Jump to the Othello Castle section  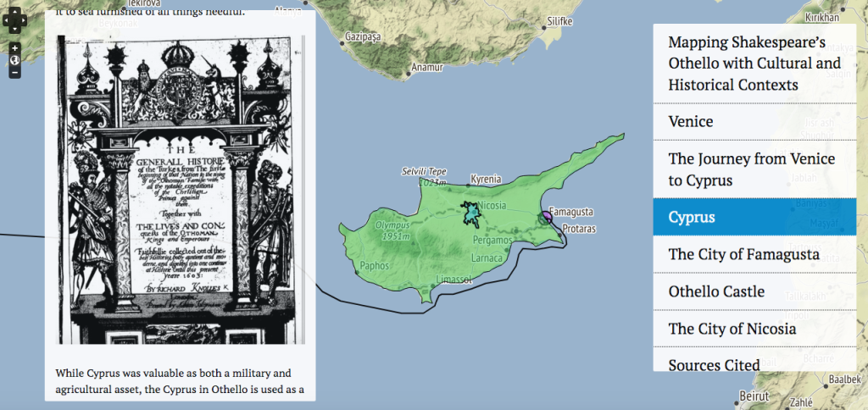754,291
